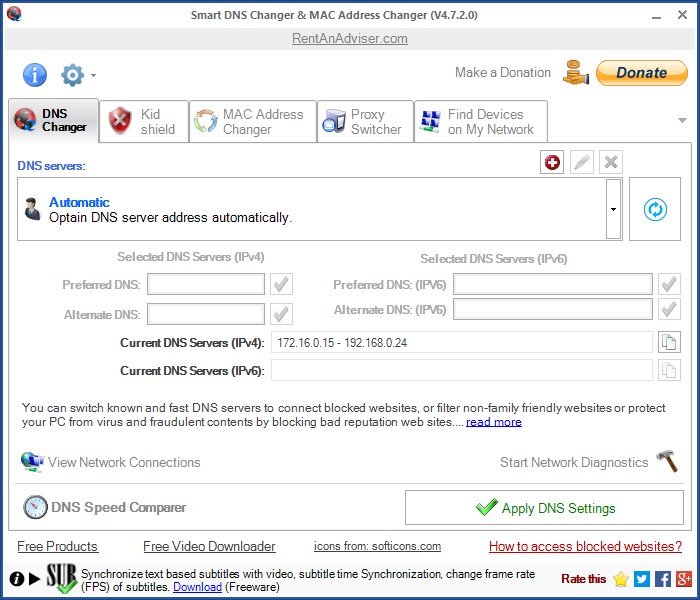Expand the settings gear dropdown arrow
Image resolution: width=700 pixels, height=600 pixels.
click(93, 75)
